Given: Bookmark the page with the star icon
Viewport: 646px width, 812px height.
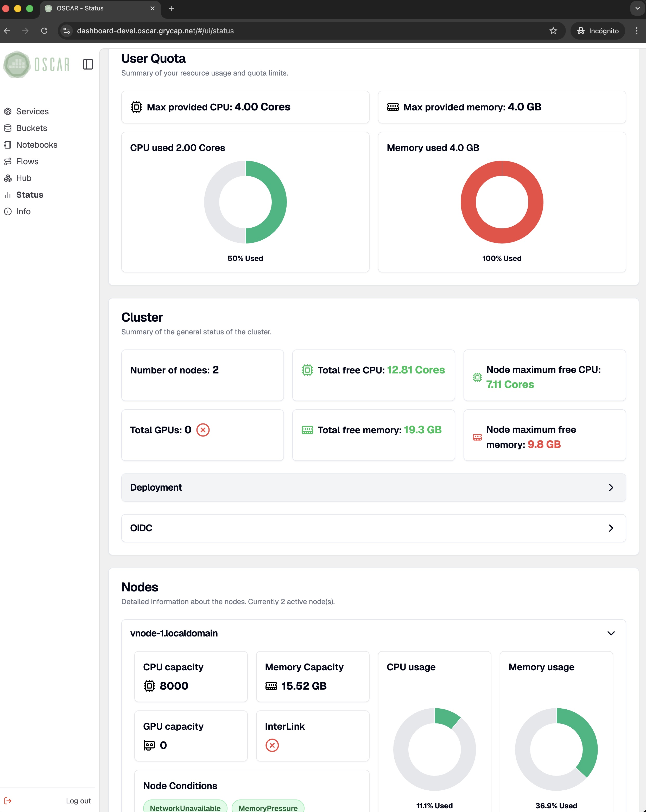Looking at the screenshot, I should click(553, 30).
